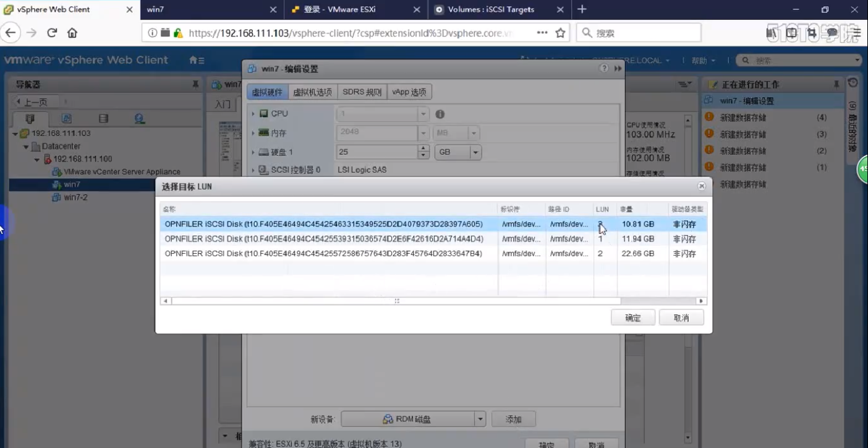Open the panel options menu icon

pos(684,84)
